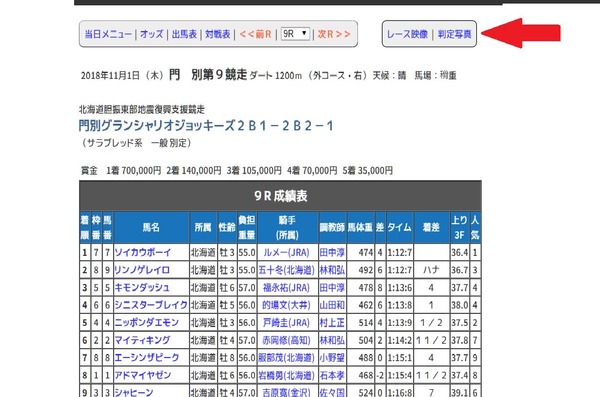This screenshot has height=397, width=600.
Task: Open trainer 林和弘 in マイティキング row
Action: (x=332, y=340)
